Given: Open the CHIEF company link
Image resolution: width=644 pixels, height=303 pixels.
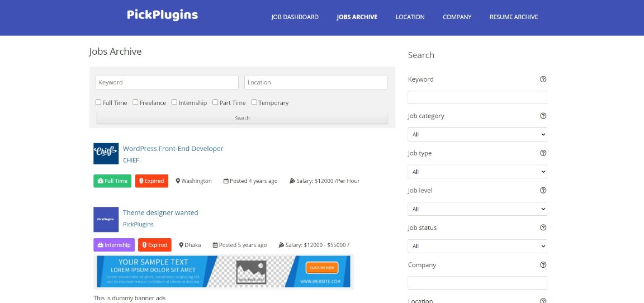Looking at the screenshot, I should click(x=131, y=160).
